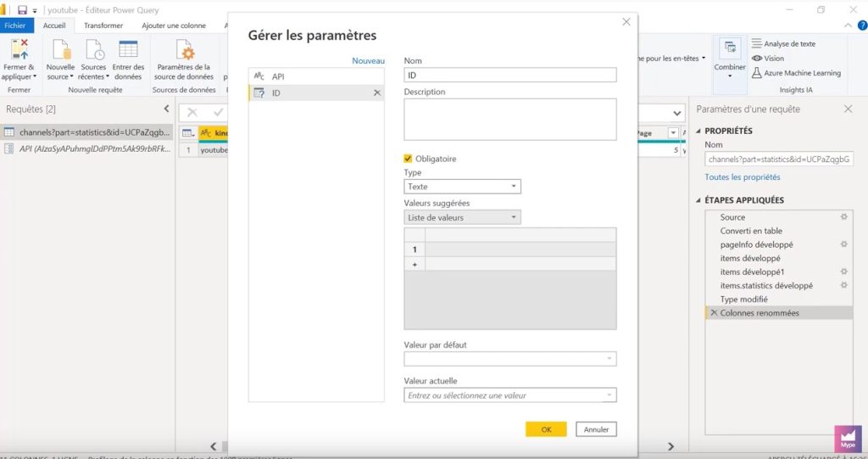Cancel formula with X icon
Image resolution: width=868 pixels, height=459 pixels.
[x=192, y=113]
